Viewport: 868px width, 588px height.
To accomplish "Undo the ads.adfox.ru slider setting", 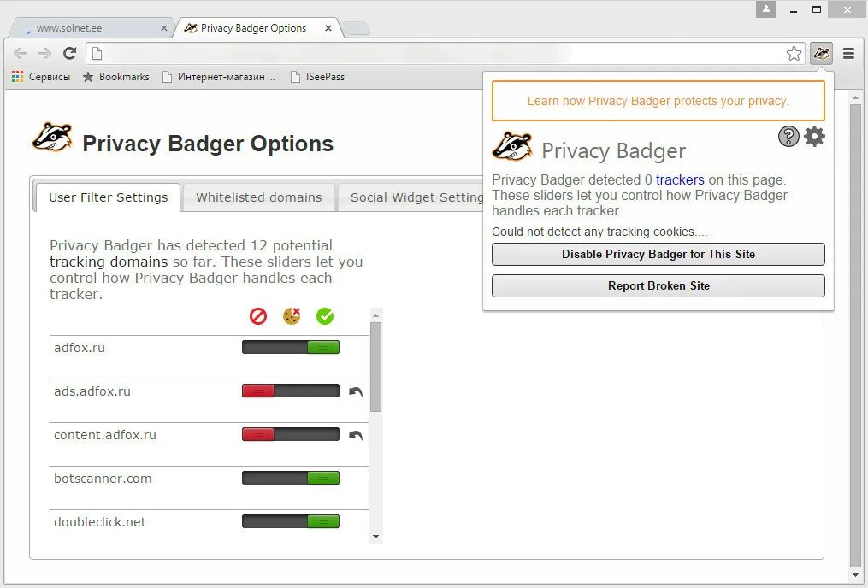I will [x=356, y=391].
